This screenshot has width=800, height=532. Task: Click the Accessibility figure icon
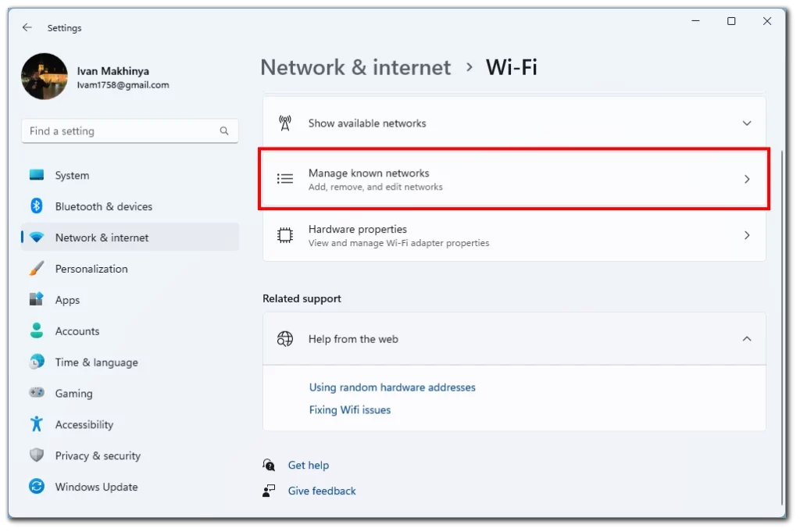[x=37, y=424]
